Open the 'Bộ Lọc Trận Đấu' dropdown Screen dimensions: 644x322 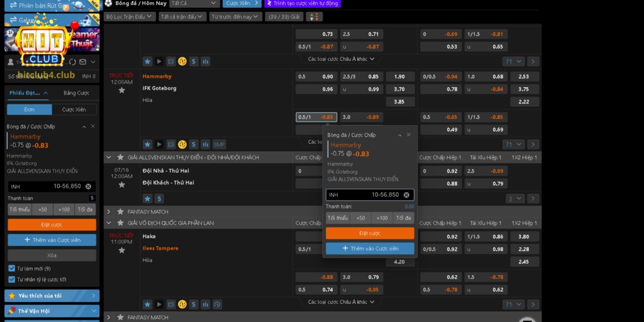[128, 17]
